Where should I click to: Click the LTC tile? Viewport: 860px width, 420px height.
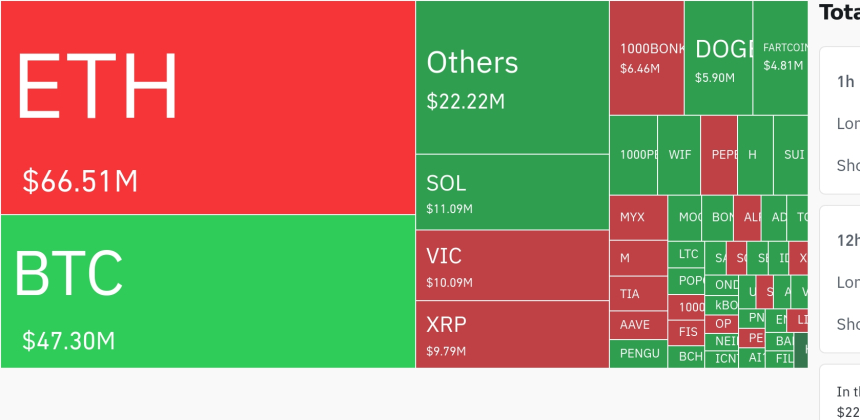(x=688, y=254)
